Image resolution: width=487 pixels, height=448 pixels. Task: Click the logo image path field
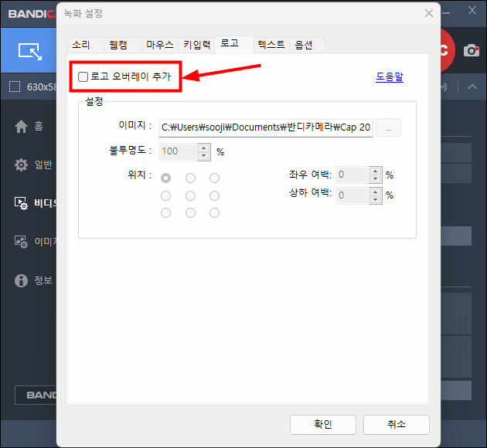coord(265,127)
